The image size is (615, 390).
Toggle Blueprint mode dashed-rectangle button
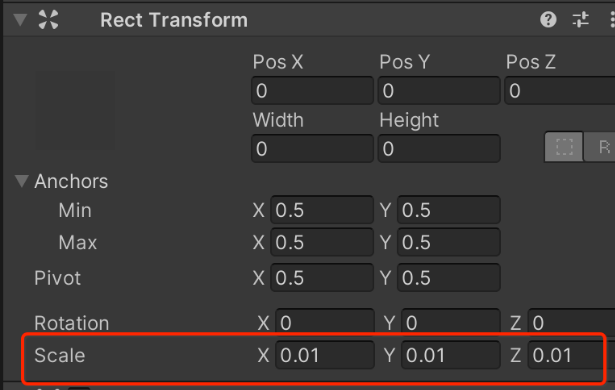[x=564, y=147]
